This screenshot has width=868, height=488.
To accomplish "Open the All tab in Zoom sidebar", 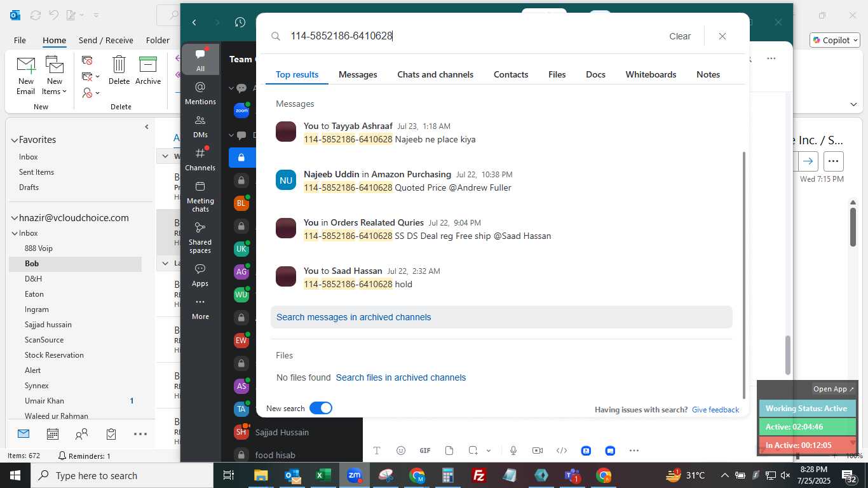I will [200, 59].
